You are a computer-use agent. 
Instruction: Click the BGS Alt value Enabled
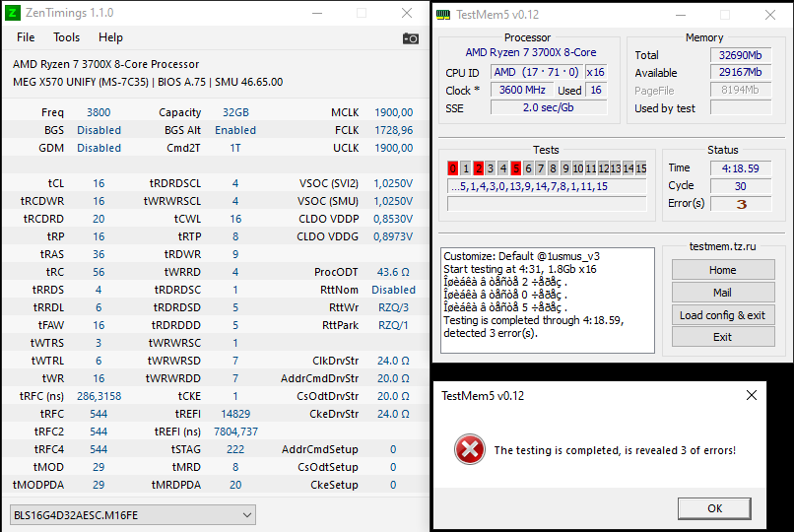coord(235,130)
